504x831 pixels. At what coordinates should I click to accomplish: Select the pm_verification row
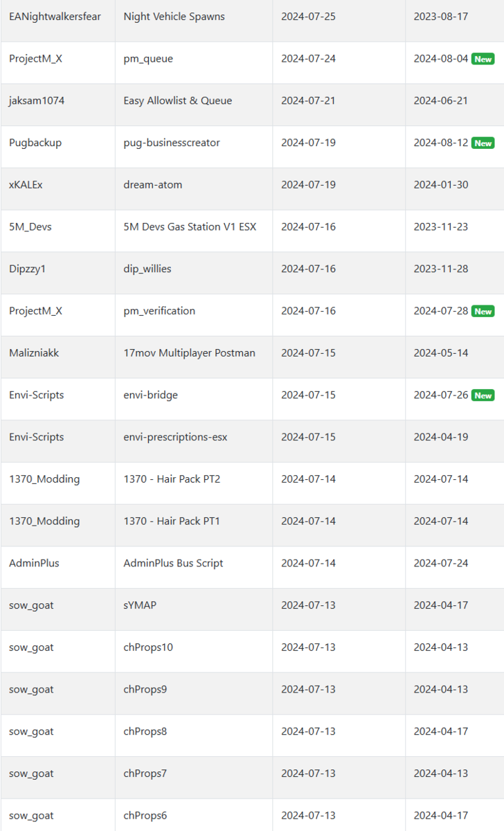(252, 311)
